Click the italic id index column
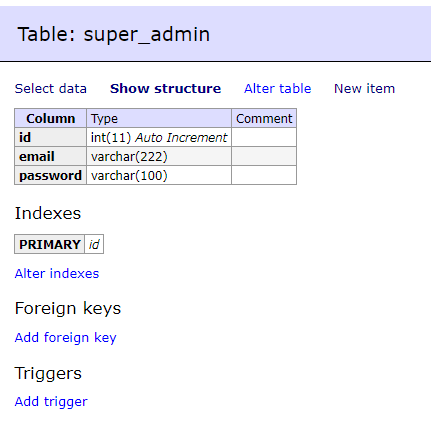The height and width of the screenshot is (425, 433). 94,244
